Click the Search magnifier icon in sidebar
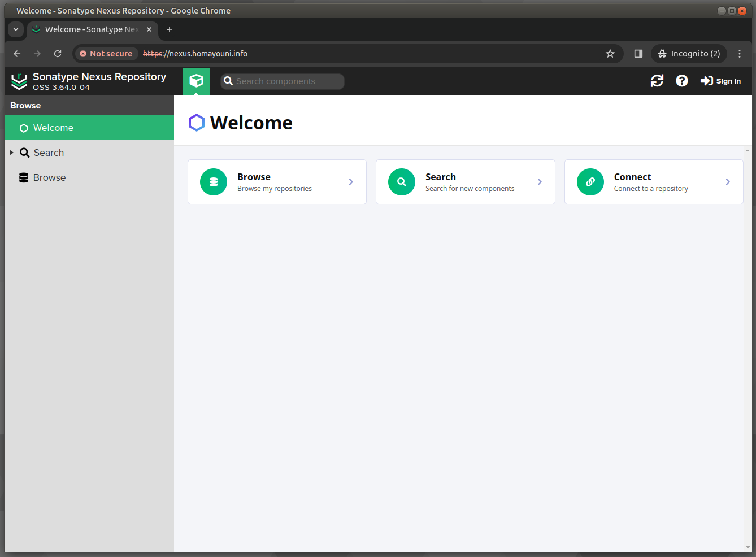The height and width of the screenshot is (557, 756). click(25, 153)
